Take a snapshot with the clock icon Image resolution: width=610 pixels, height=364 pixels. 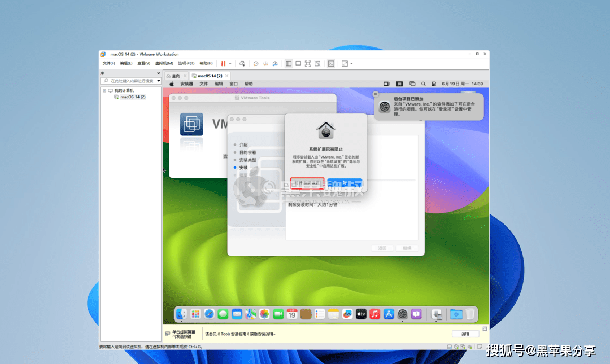[256, 63]
